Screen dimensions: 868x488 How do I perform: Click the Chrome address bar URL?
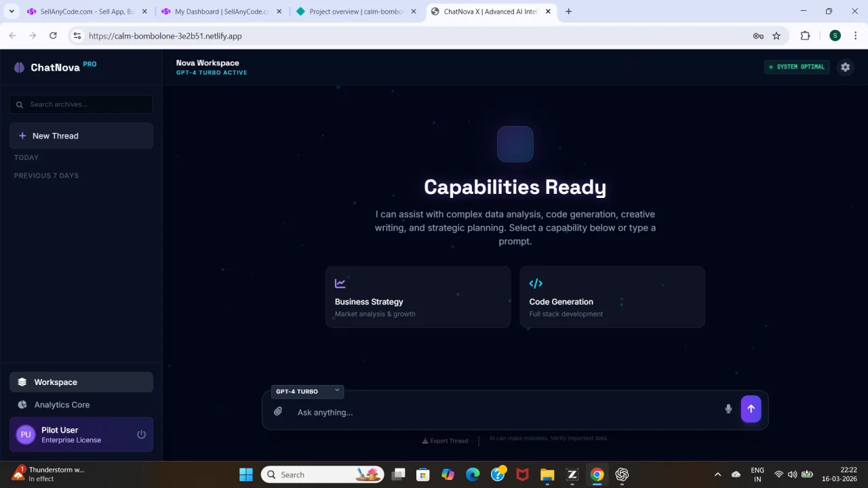coord(165,36)
